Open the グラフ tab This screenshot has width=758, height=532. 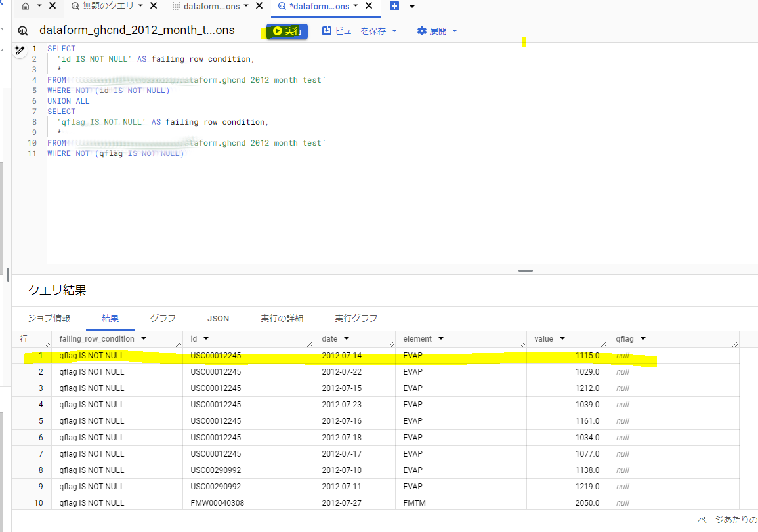click(163, 318)
